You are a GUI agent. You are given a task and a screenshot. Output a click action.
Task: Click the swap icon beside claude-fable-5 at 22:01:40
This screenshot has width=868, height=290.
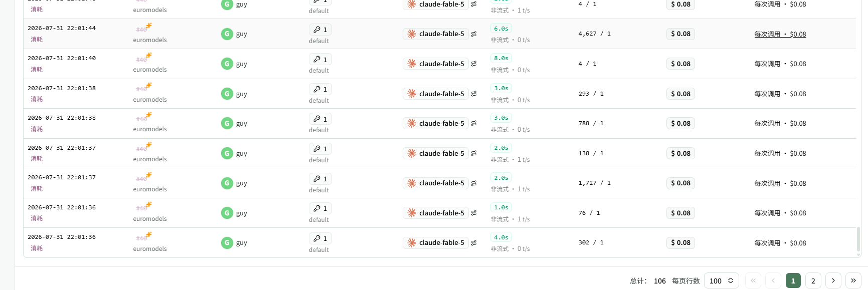[x=474, y=64]
